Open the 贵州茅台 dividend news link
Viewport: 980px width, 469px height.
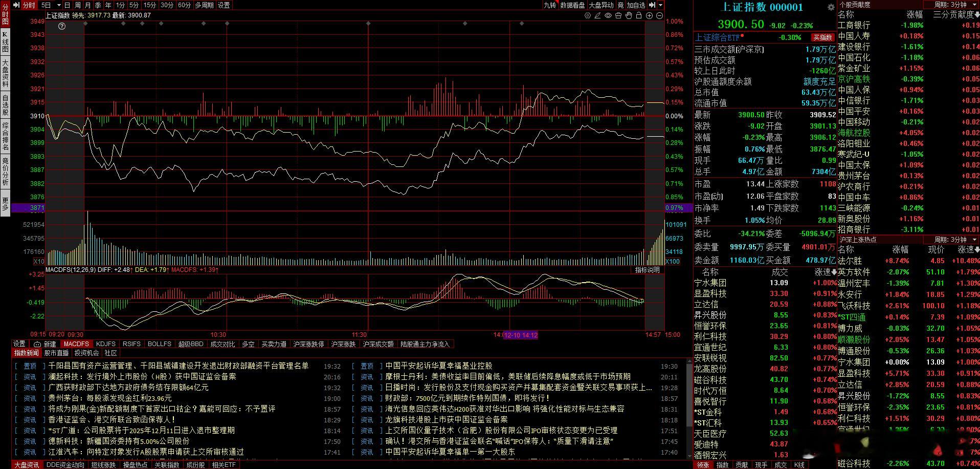(110, 398)
